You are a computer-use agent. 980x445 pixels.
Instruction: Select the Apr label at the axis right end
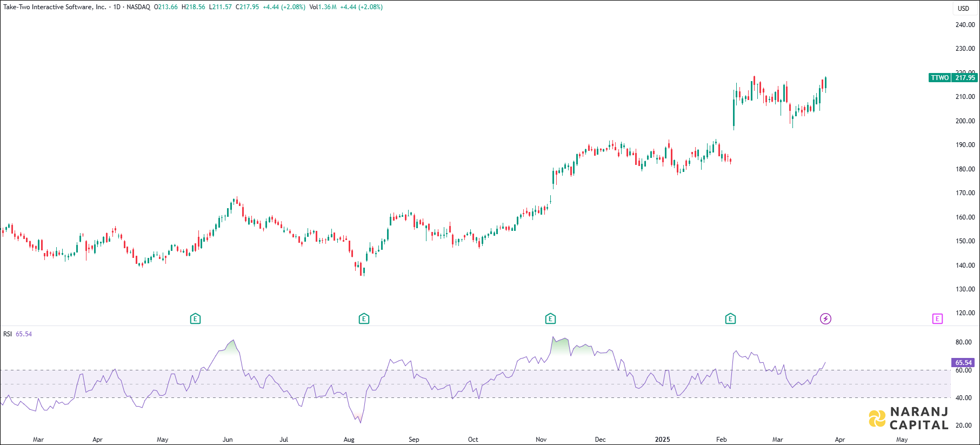839,440
